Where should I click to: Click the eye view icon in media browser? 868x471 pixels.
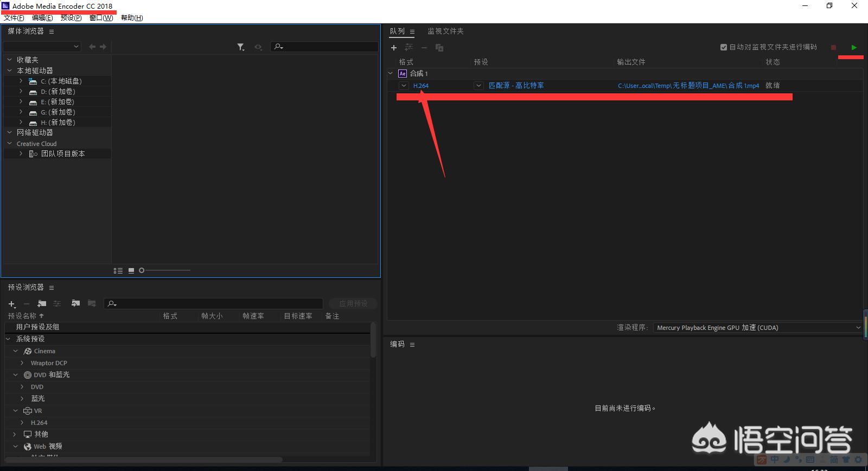(258, 47)
